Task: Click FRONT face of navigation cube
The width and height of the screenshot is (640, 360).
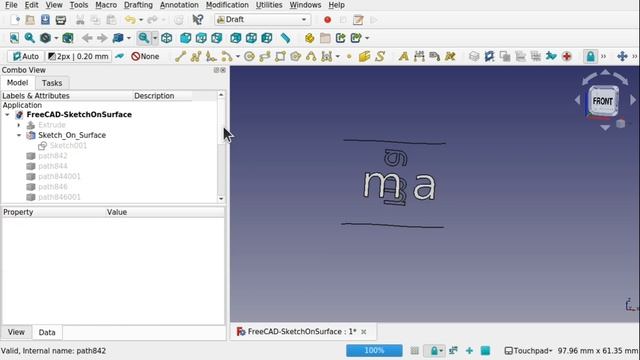Action: tap(603, 101)
